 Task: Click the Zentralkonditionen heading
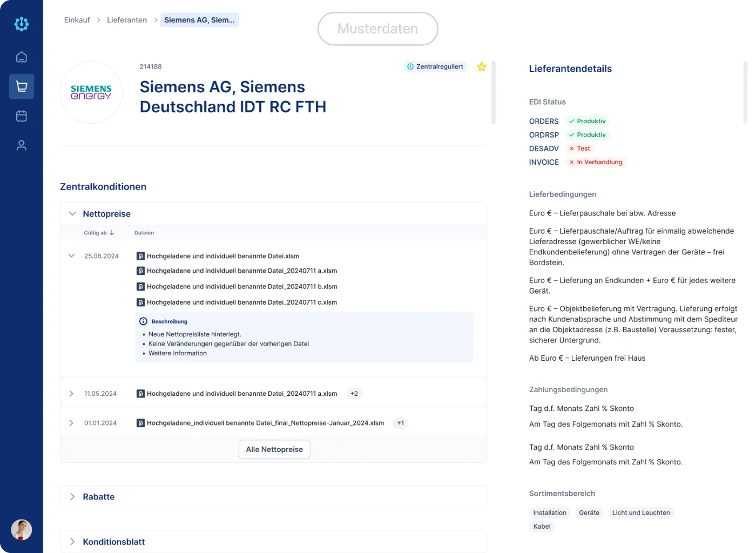coord(103,187)
